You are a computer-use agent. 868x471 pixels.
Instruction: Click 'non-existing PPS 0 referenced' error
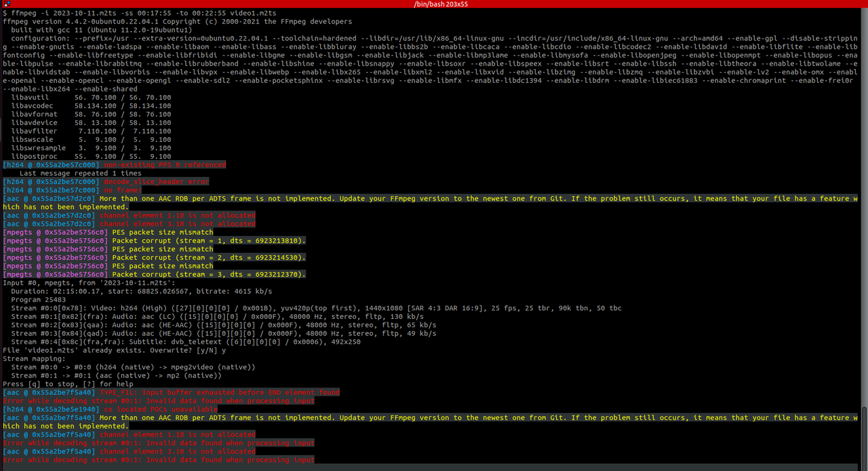click(165, 165)
